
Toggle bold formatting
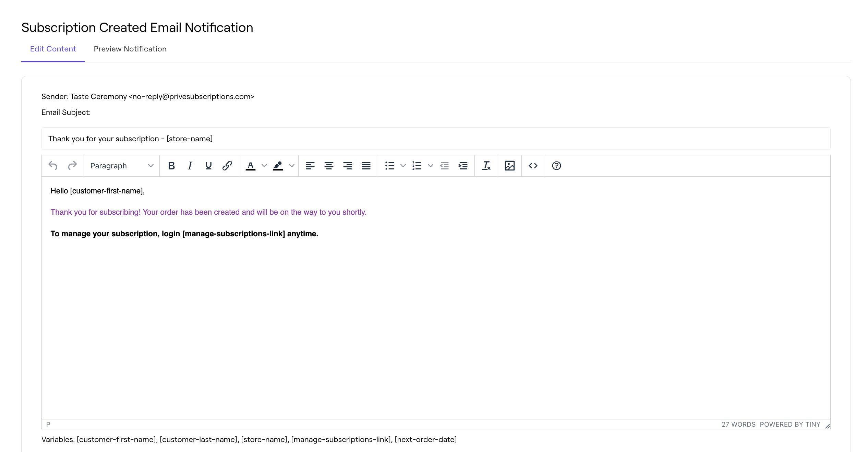coord(171,166)
